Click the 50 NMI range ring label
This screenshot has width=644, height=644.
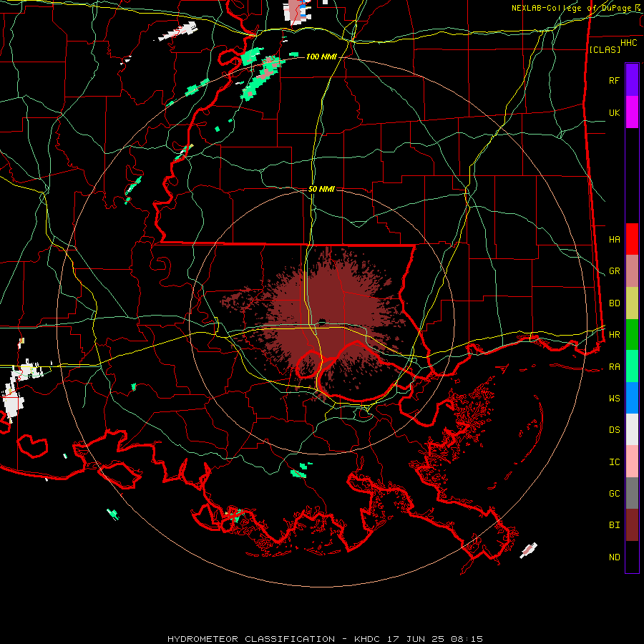(321, 189)
